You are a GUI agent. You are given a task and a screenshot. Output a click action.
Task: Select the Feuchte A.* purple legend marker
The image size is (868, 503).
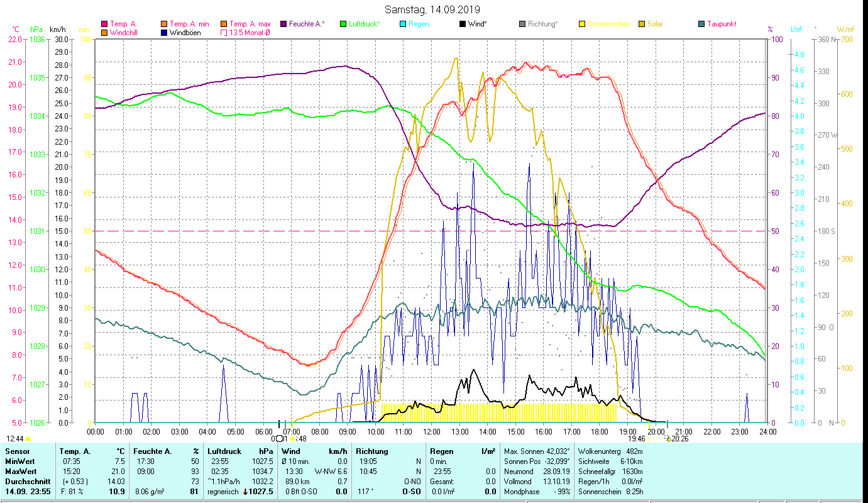[x=283, y=25]
